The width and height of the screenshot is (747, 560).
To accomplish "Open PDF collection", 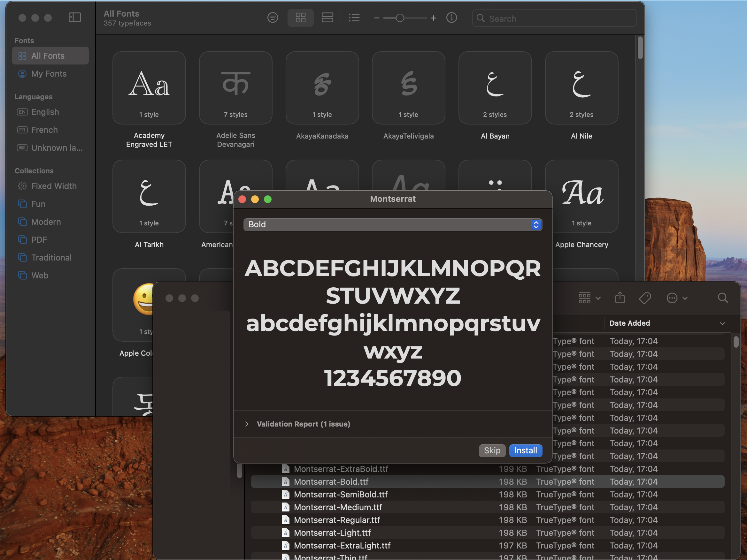I will pos(50,240).
